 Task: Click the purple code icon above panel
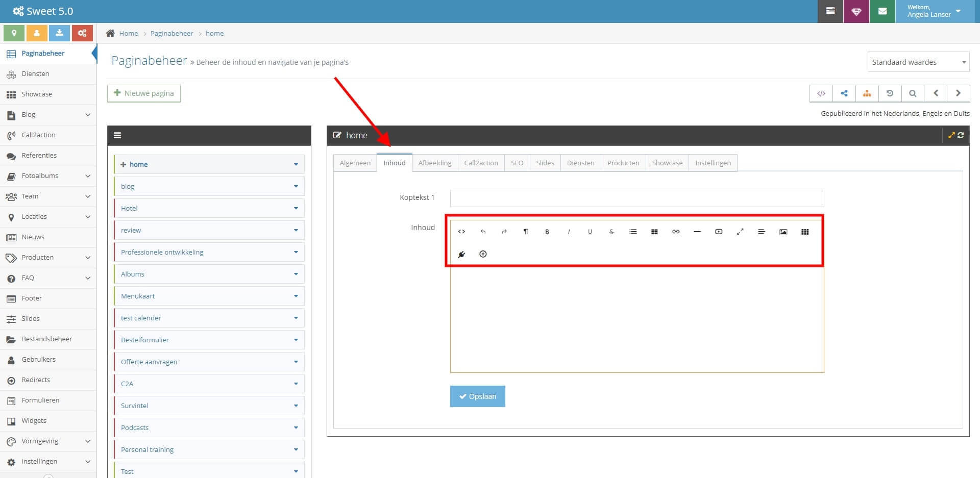[x=821, y=93]
